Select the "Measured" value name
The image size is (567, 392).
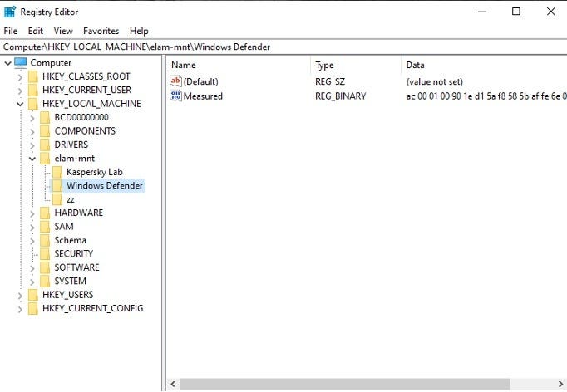pyautogui.click(x=203, y=96)
